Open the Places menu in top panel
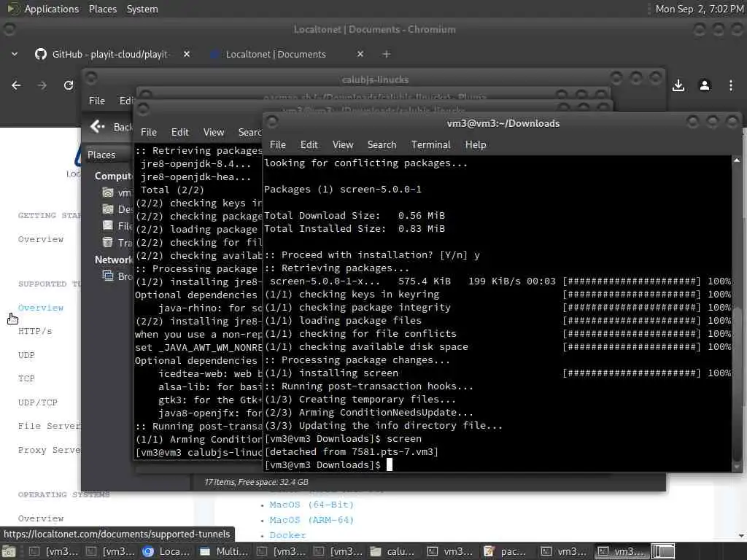747x560 pixels. pyautogui.click(x=102, y=9)
